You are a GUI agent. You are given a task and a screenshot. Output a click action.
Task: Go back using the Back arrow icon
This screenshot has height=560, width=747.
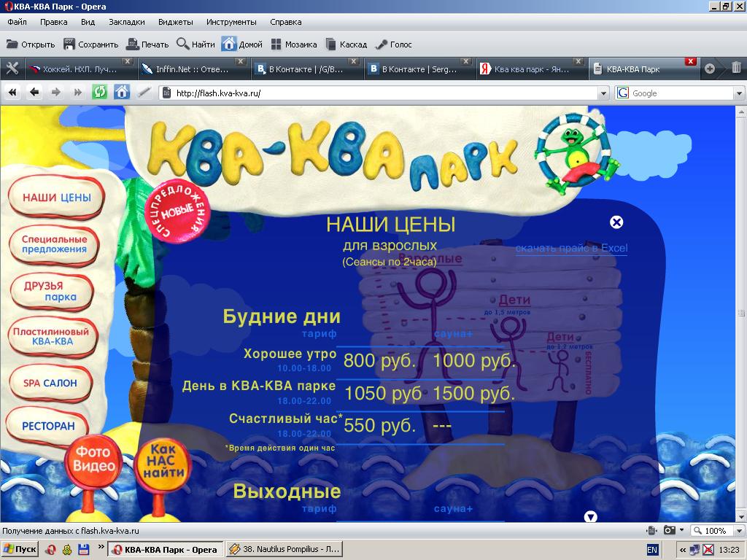pyautogui.click(x=34, y=93)
